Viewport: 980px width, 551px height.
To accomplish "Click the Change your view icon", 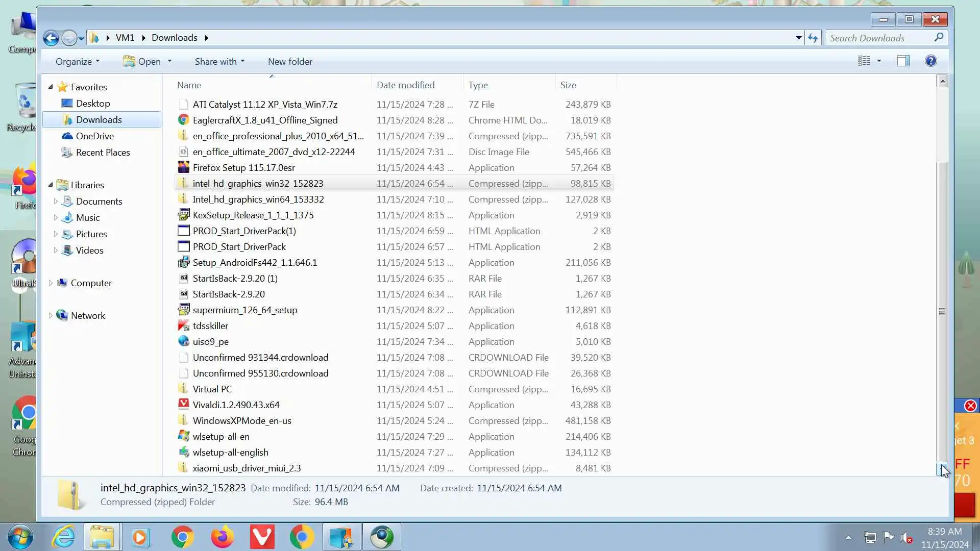I will 864,61.
